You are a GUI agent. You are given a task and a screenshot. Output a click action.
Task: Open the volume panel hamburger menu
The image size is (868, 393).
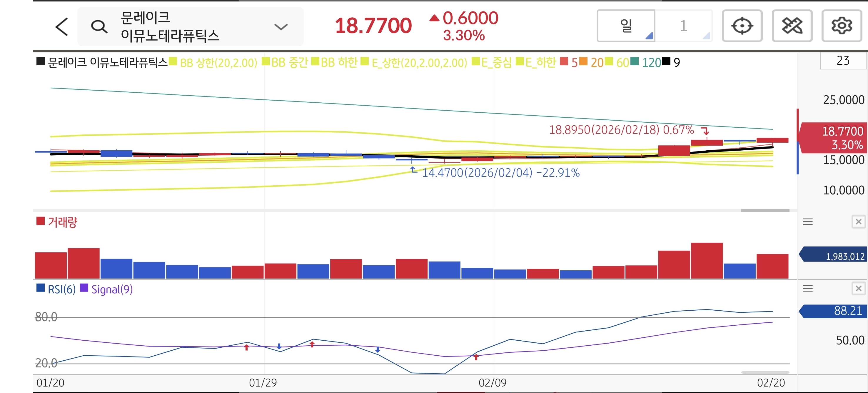tap(808, 222)
